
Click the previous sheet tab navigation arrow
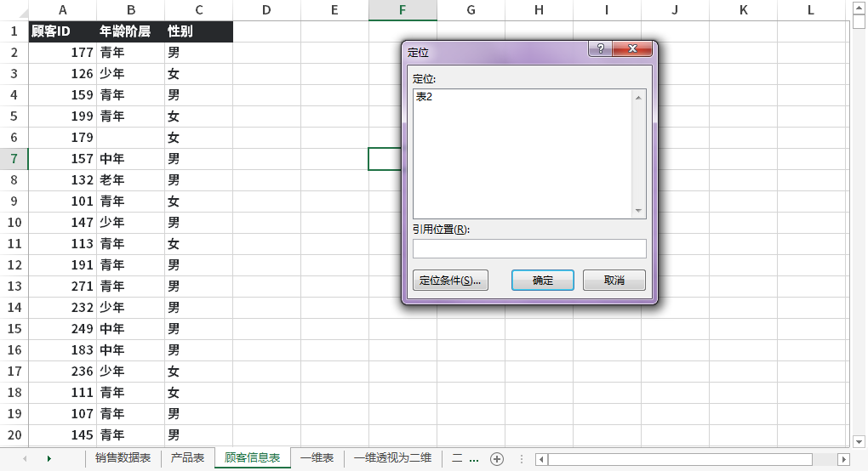tap(25, 458)
